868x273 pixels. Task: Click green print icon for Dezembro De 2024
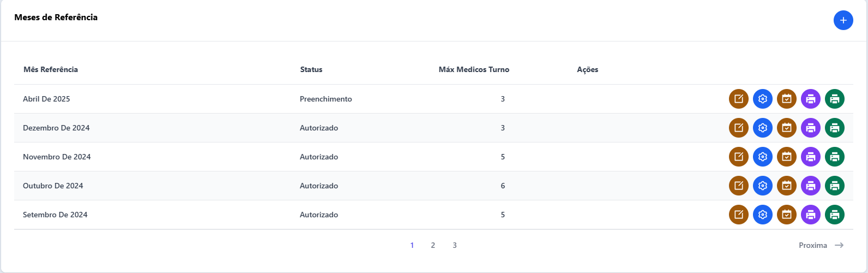[x=835, y=128]
